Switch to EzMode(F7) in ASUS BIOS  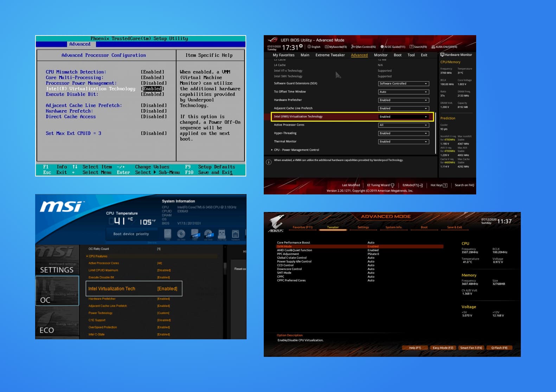click(x=413, y=185)
